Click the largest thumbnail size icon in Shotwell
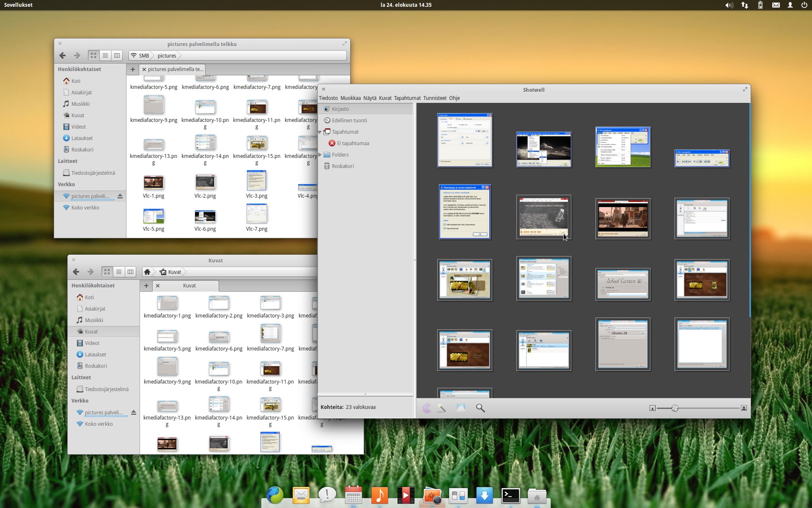This screenshot has height=508, width=812. coord(744,408)
